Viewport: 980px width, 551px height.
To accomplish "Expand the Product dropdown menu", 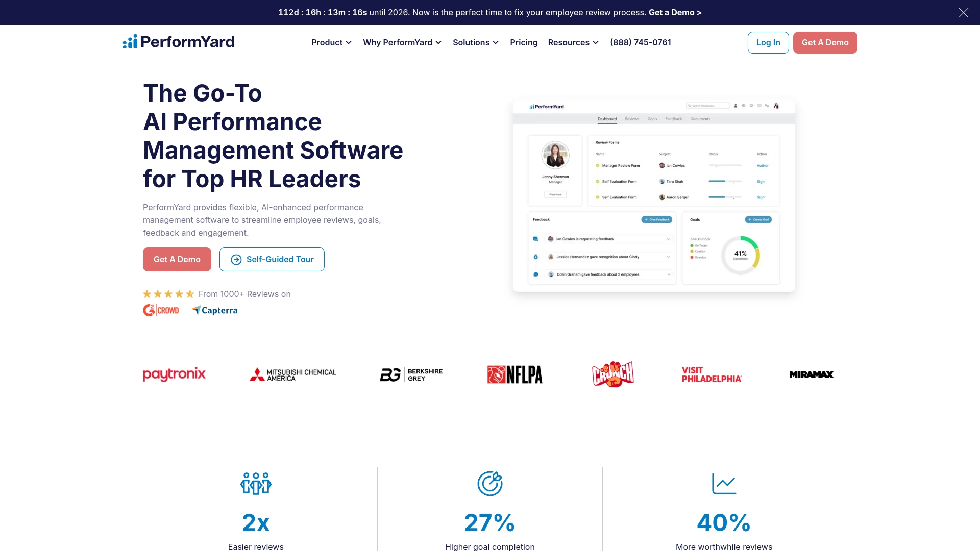I will (x=331, y=42).
